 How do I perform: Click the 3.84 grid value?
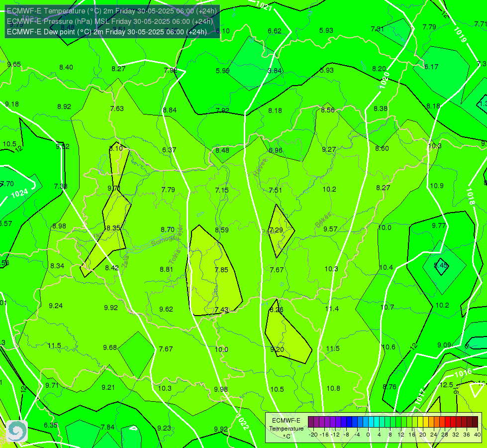point(275,71)
